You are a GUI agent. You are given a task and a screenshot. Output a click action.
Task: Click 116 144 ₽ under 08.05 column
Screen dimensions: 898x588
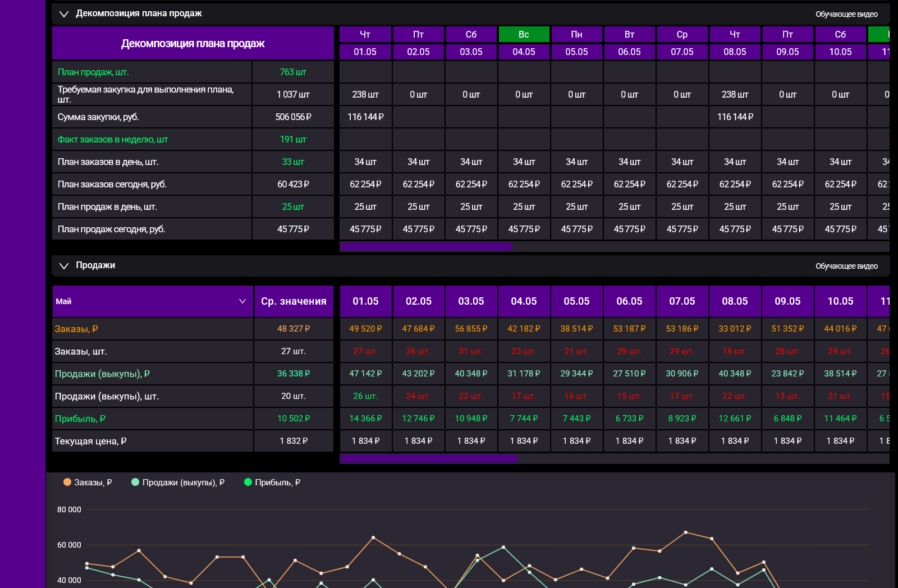pos(735,117)
